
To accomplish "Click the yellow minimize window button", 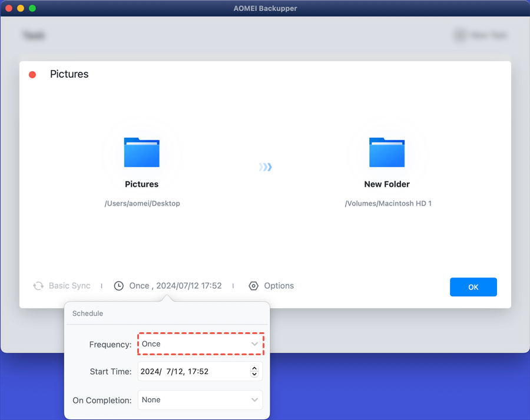I will (x=21, y=8).
